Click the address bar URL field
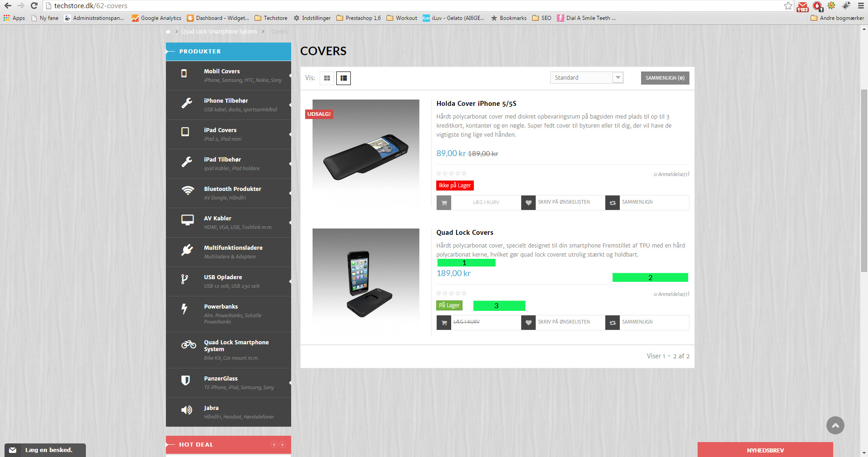The height and width of the screenshot is (457, 868). click(x=414, y=6)
